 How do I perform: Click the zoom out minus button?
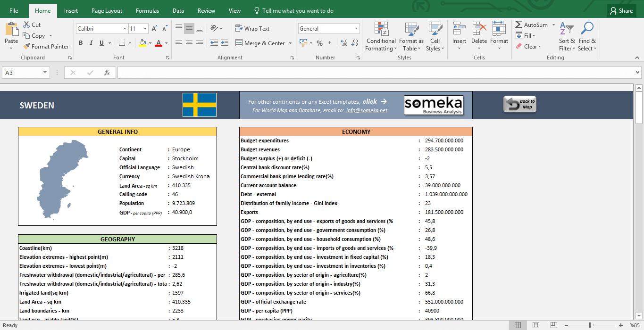click(x=566, y=325)
